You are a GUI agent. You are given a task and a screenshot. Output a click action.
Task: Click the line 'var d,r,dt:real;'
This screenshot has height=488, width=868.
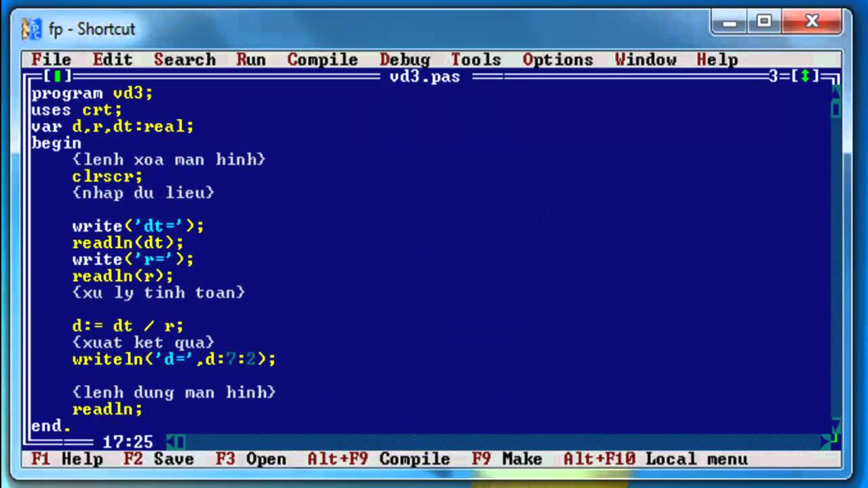point(113,127)
